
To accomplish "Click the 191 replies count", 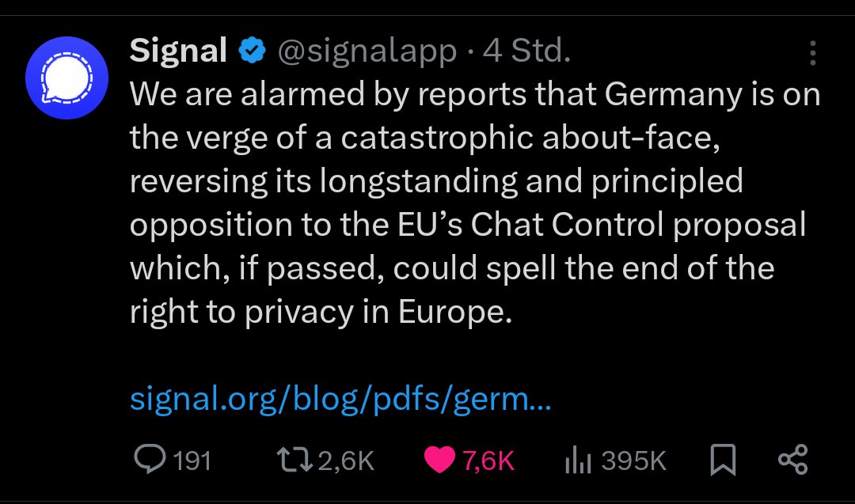I will pos(192,460).
